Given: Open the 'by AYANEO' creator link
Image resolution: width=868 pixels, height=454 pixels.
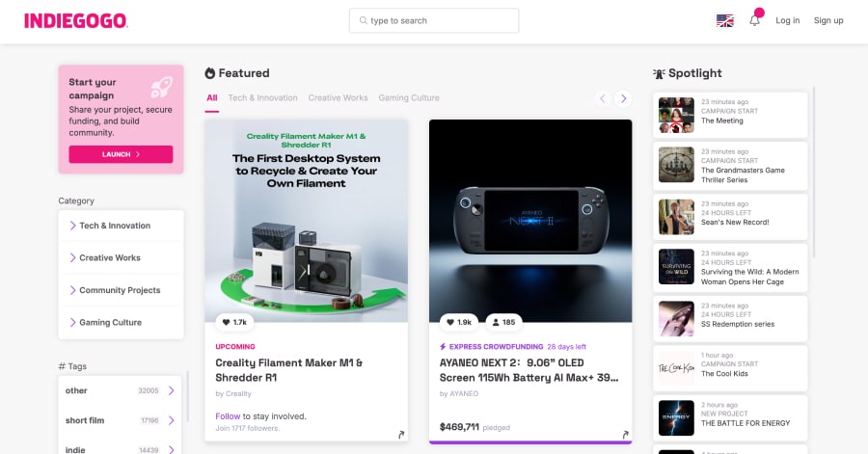Looking at the screenshot, I should pos(459,393).
